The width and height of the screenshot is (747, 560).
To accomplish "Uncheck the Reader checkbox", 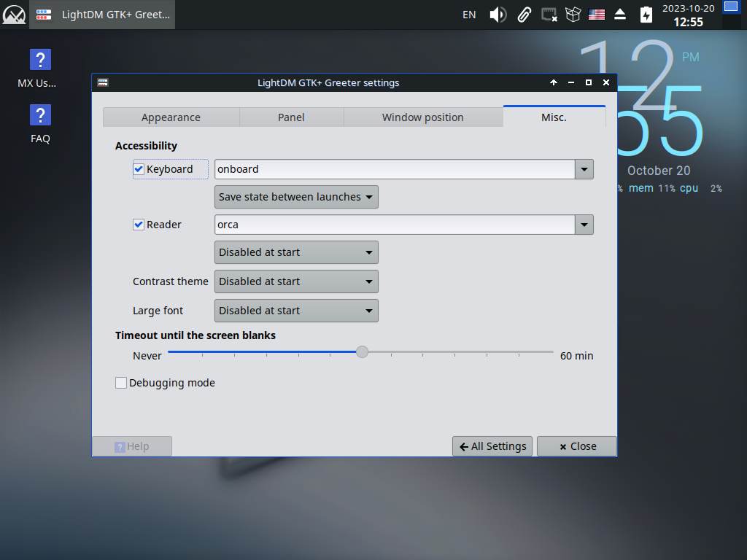I will pos(139,225).
